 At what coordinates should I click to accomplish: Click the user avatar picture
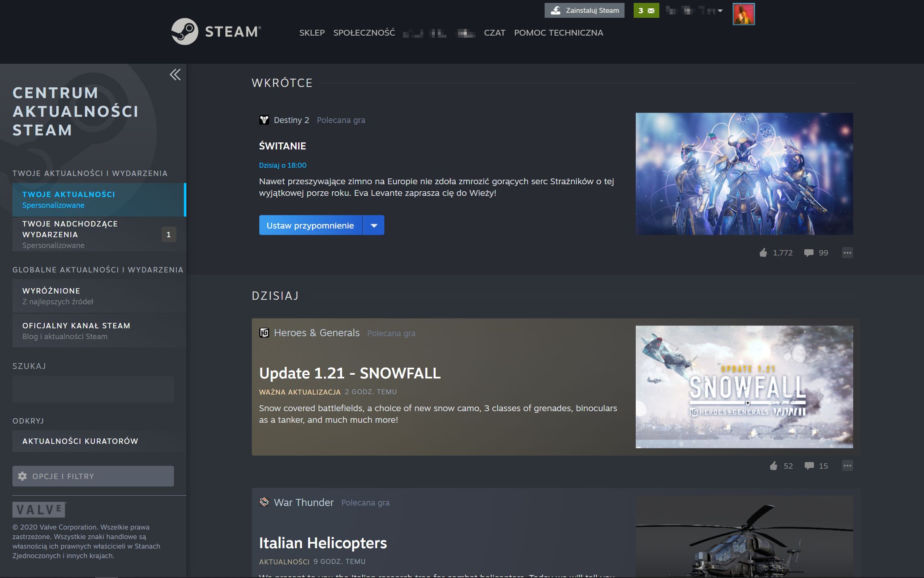[x=743, y=14]
